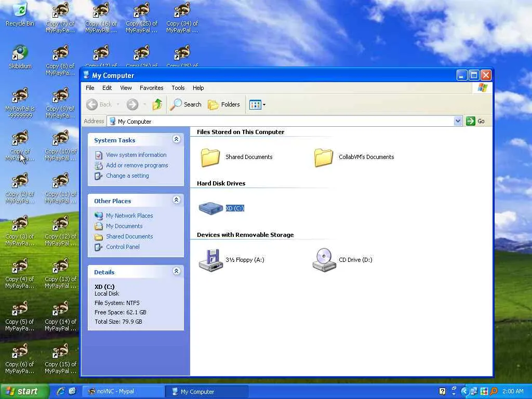Select the CollabVM's Documents folder
The width and height of the screenshot is (532, 399).
pyautogui.click(x=354, y=157)
